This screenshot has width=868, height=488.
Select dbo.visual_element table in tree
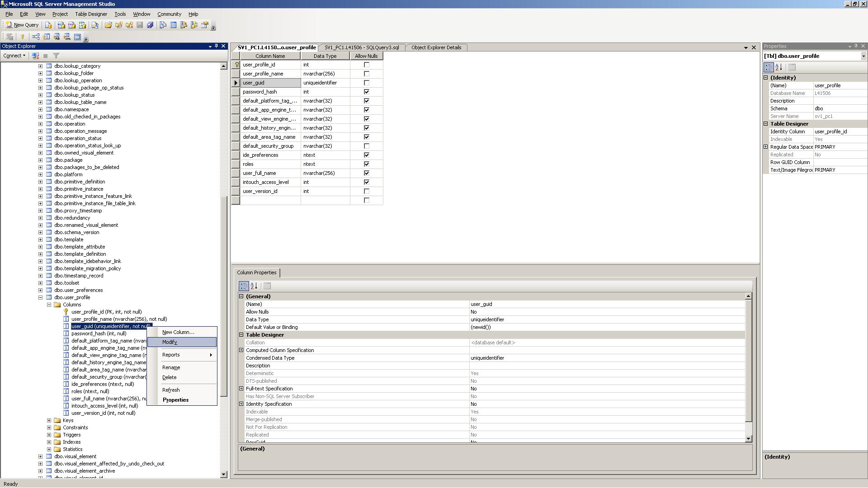click(x=75, y=456)
